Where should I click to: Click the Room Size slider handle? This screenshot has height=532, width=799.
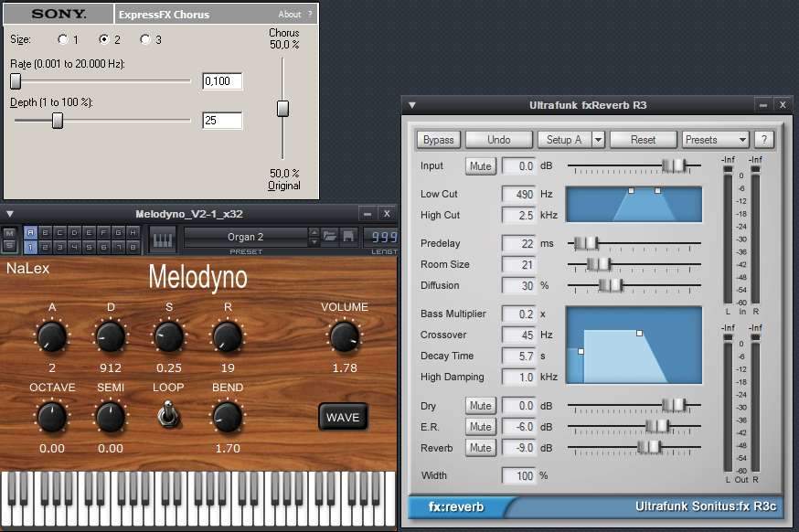(x=598, y=264)
